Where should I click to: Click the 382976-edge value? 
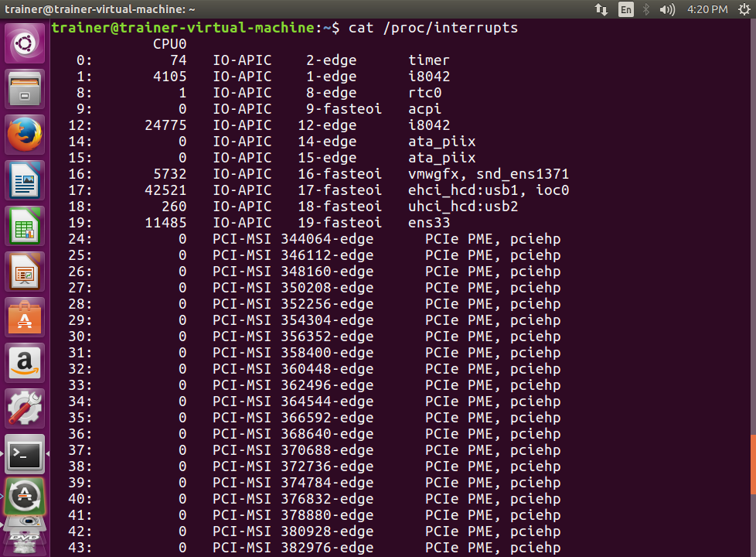pyautogui.click(x=327, y=548)
